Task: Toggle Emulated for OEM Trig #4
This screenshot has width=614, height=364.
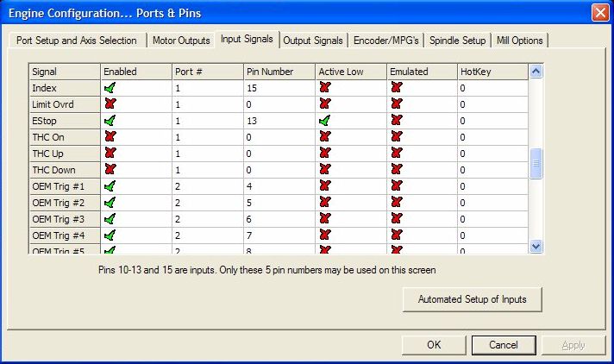Action: coord(397,235)
